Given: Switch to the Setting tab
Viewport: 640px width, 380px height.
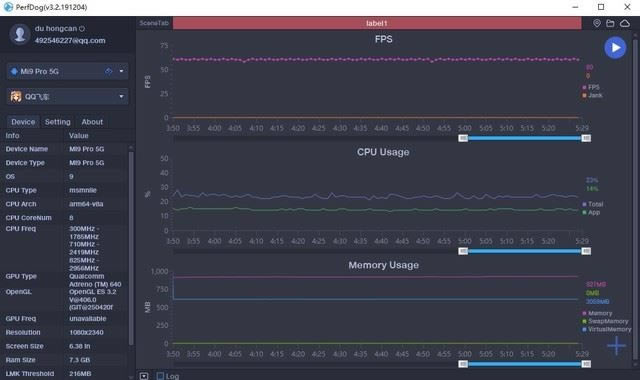Looking at the screenshot, I should (58, 122).
